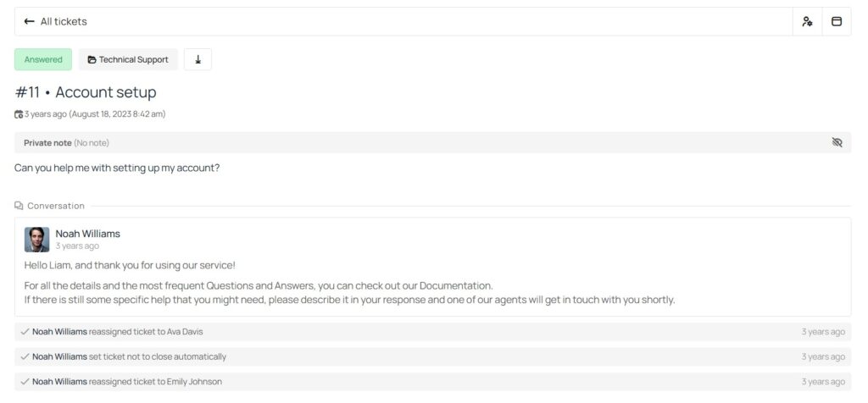The image size is (868, 403).
Task: Click the checkmark on the Ava Davis reassignment entry
Action: (x=25, y=332)
